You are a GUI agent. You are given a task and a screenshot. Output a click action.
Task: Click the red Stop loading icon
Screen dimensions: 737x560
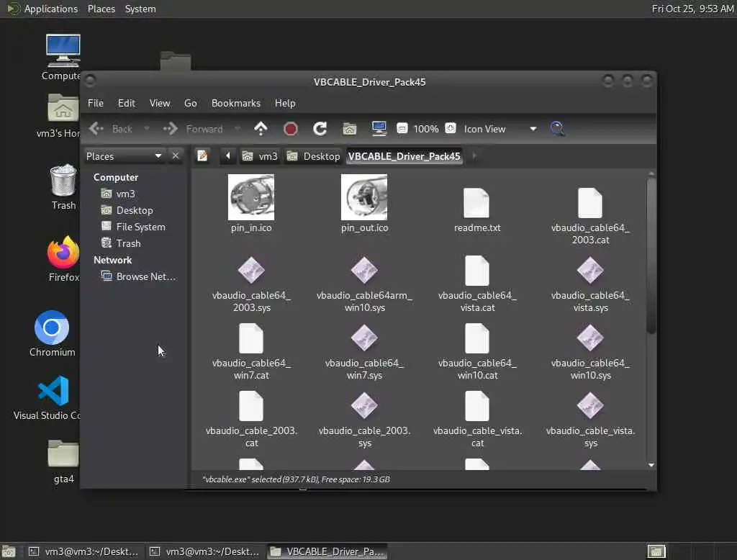tap(291, 128)
